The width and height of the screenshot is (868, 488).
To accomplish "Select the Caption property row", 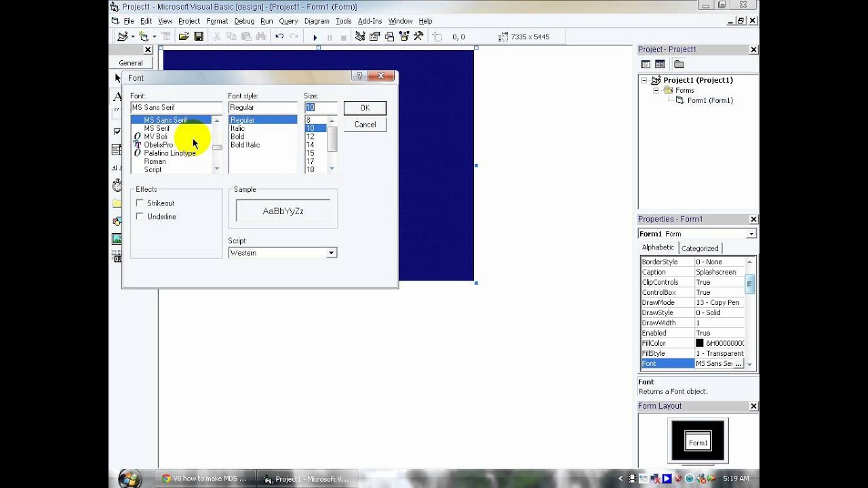I will click(x=692, y=272).
